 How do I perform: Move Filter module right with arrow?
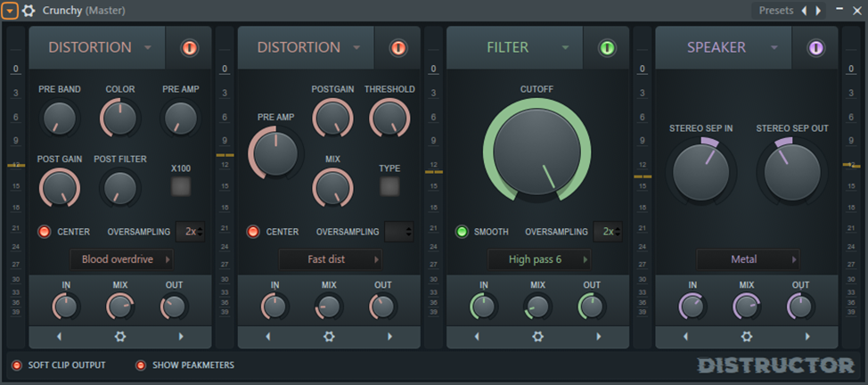pos(598,336)
